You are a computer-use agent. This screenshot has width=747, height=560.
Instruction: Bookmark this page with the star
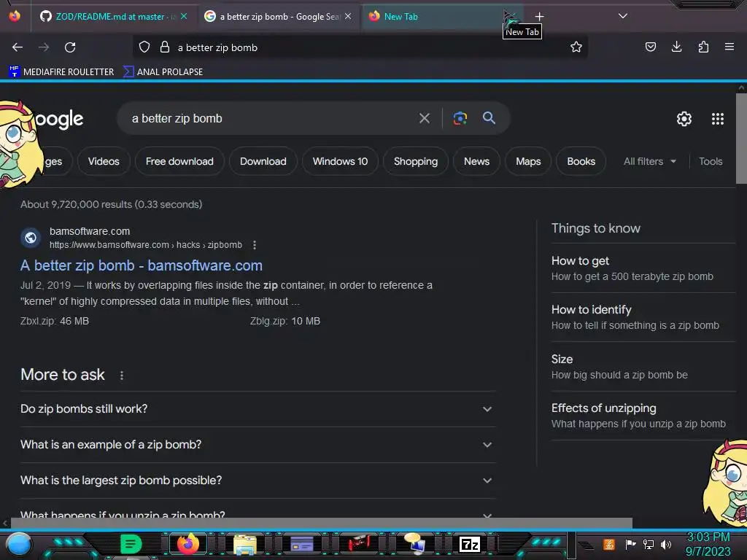pos(576,47)
